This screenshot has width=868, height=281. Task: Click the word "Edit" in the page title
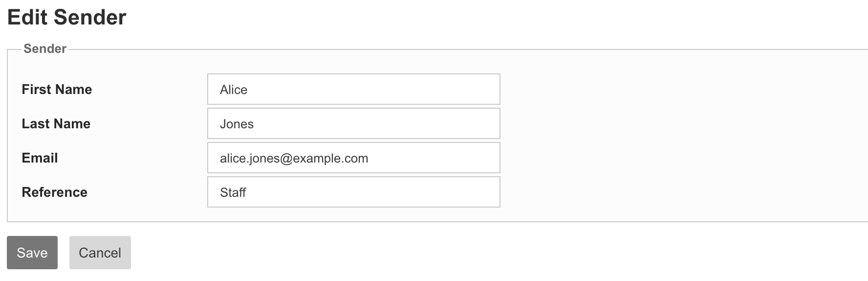27,18
